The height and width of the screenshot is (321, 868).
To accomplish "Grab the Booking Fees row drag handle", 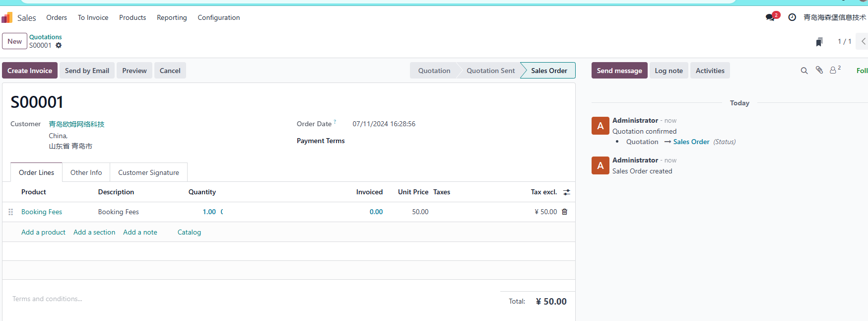I will click(x=11, y=212).
